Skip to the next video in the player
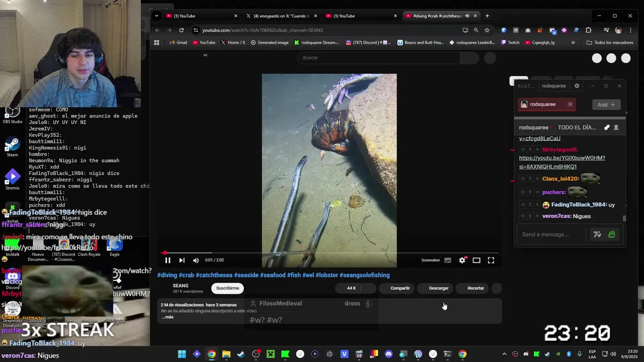Screen dimensions: 644x362 coord(182,260)
